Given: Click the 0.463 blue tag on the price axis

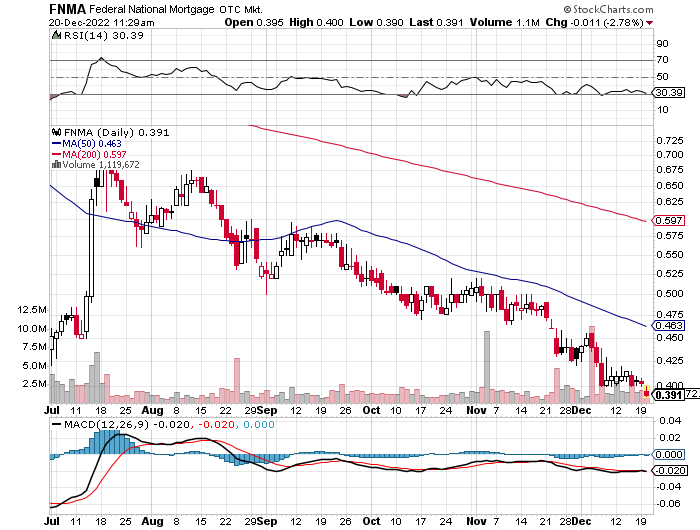Looking at the screenshot, I should pos(669,326).
